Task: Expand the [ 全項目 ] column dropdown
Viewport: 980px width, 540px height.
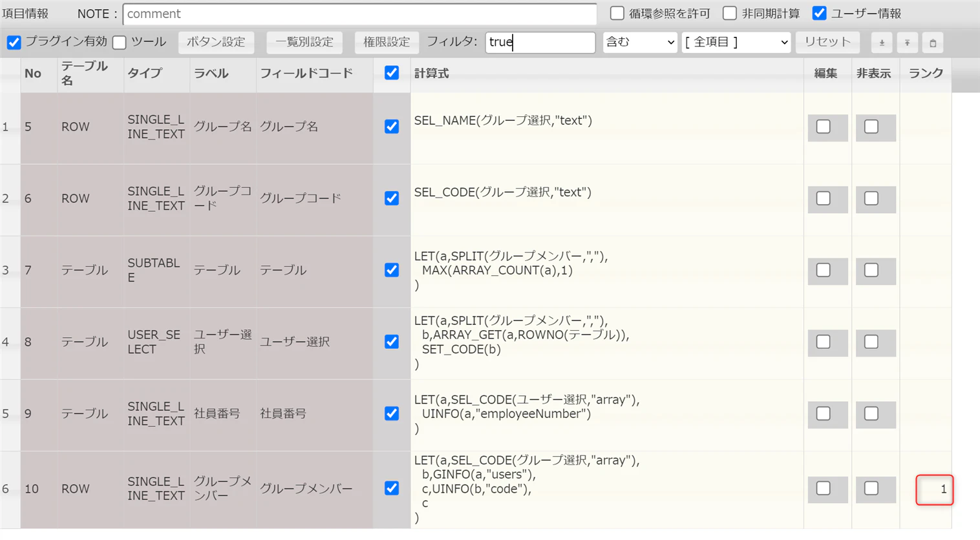Action: [x=736, y=42]
